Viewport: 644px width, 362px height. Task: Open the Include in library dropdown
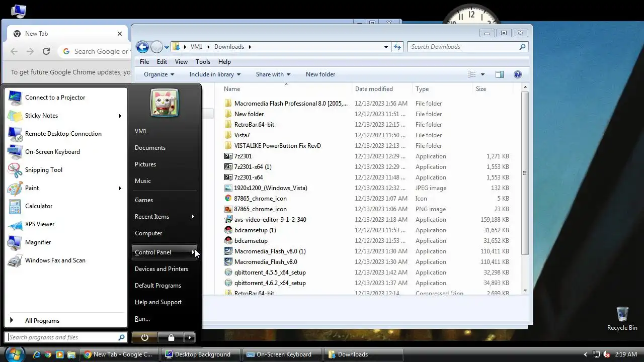click(215, 74)
